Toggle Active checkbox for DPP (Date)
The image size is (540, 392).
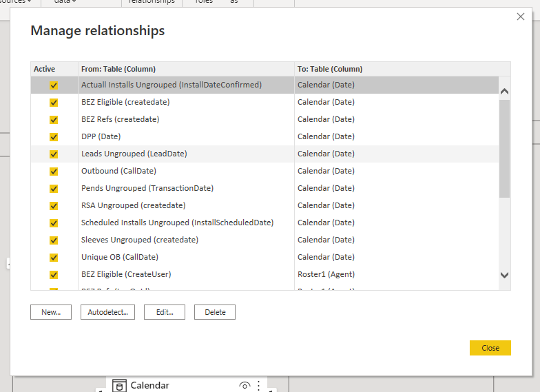tap(54, 136)
